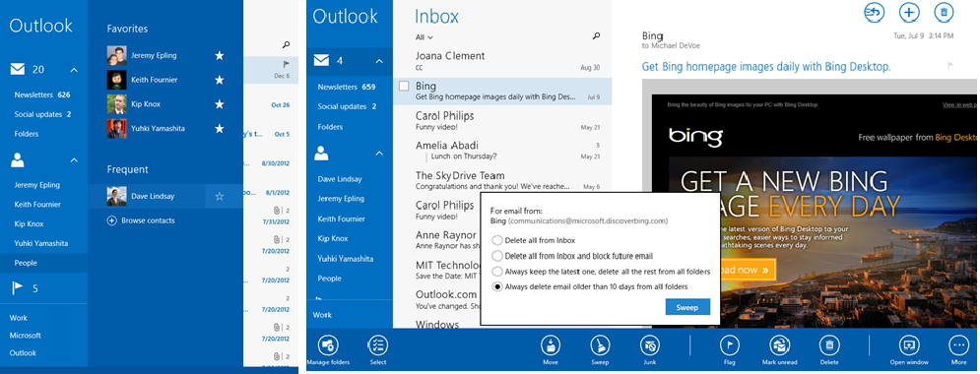Open the Joana Clement email
980x374 pixels.
click(x=502, y=61)
